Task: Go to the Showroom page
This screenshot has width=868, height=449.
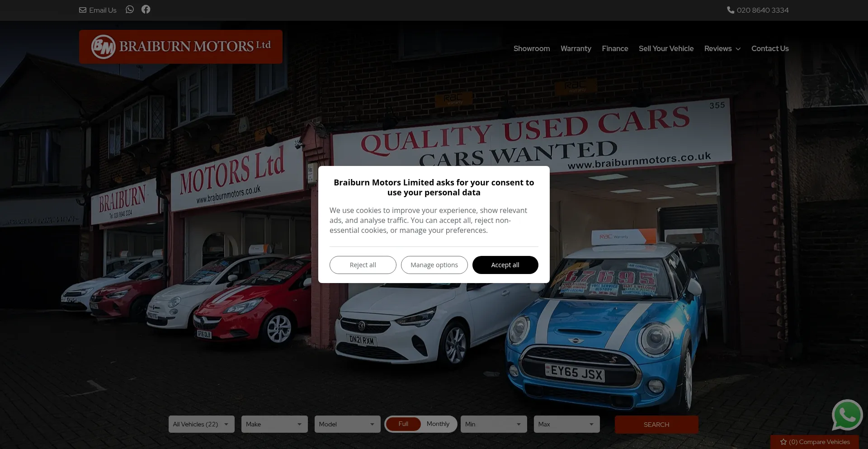Action: [x=532, y=48]
